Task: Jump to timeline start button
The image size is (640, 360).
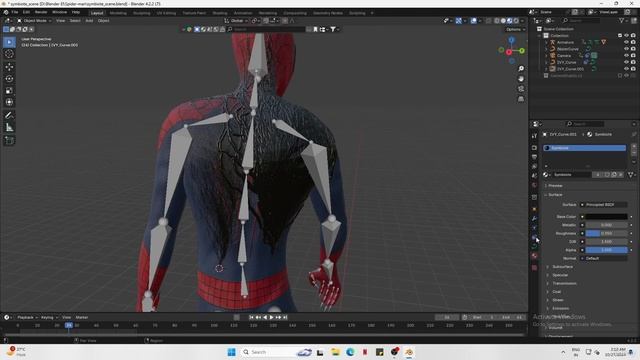Action: point(251,317)
